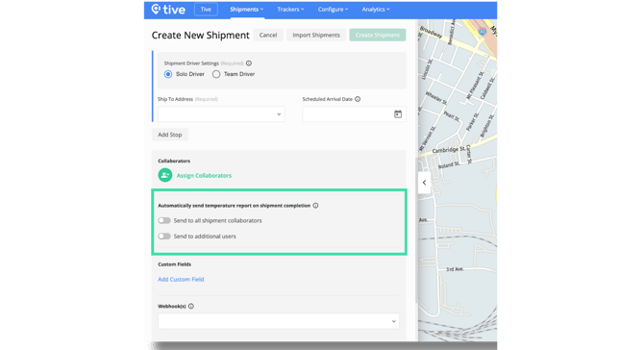
Task: Click Import Shipments button
Action: tap(316, 35)
